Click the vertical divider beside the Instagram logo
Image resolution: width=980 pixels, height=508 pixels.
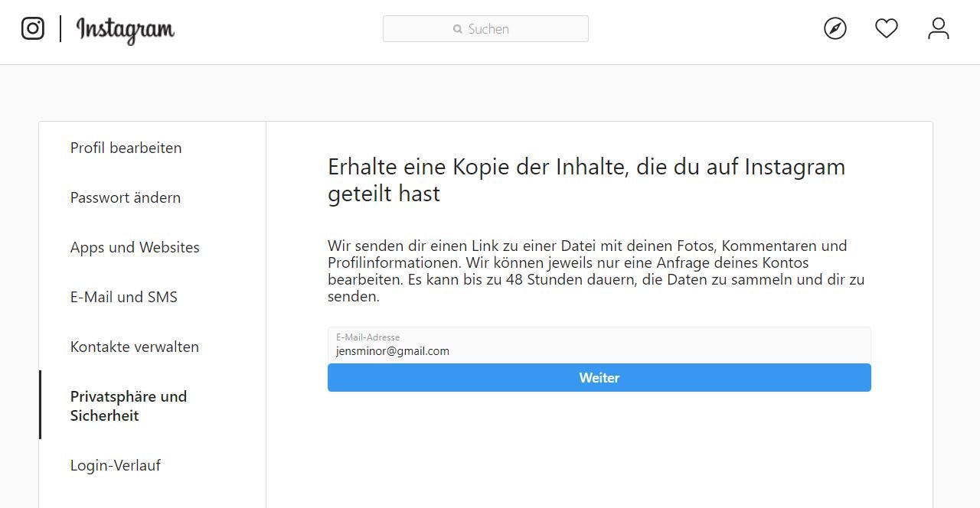(60, 29)
